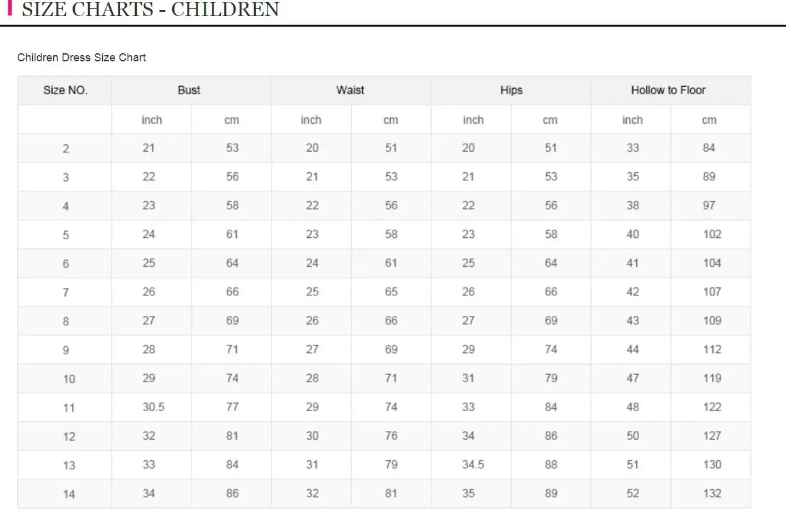Click size number 2 in first column
The height and width of the screenshot is (532, 786).
[x=66, y=149]
